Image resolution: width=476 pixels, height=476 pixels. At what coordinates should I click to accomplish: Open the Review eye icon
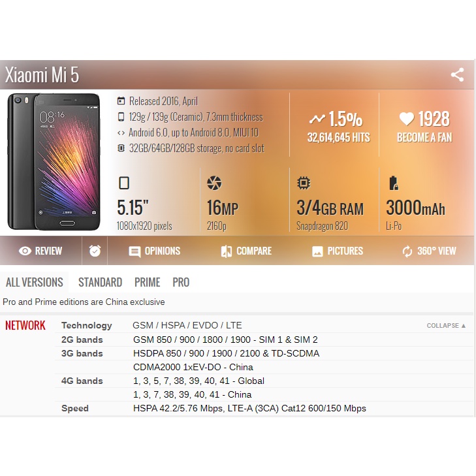point(25,251)
